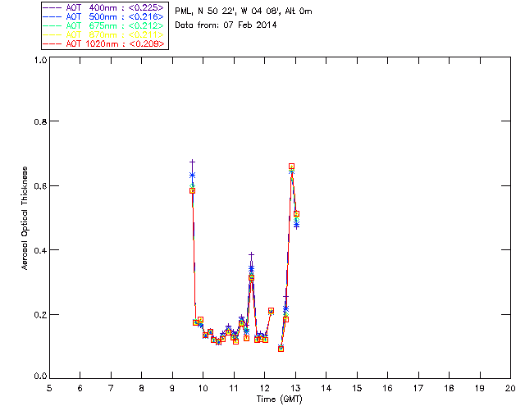
Task: Click the x-axis tick label 8
Action: 142,388
